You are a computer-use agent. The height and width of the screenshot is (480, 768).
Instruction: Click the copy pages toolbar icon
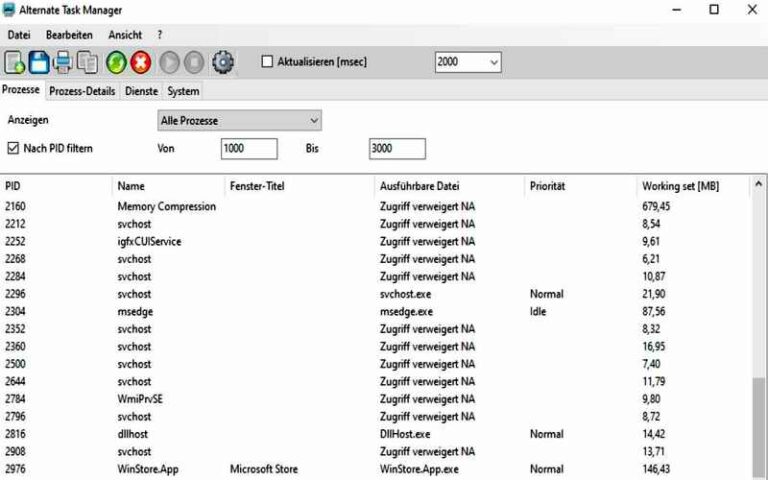(x=88, y=63)
